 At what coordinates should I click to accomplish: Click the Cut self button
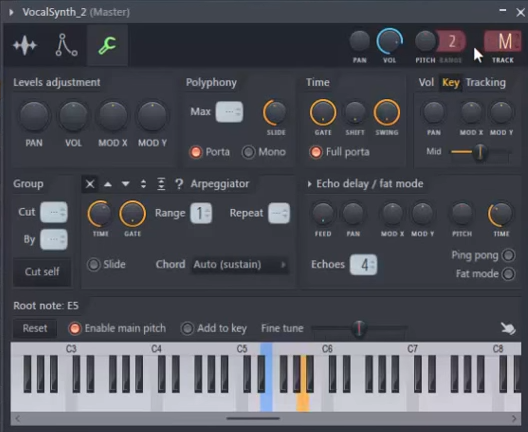pos(42,272)
